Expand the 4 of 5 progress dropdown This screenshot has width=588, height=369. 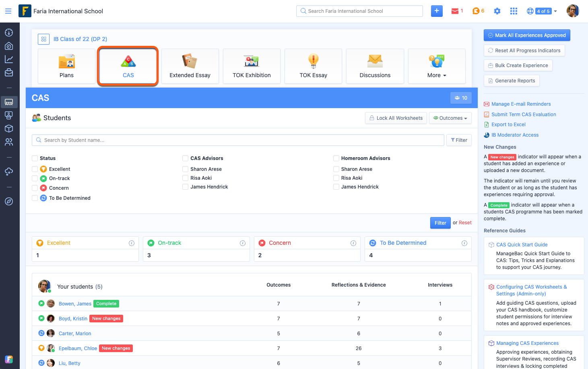[x=547, y=11]
